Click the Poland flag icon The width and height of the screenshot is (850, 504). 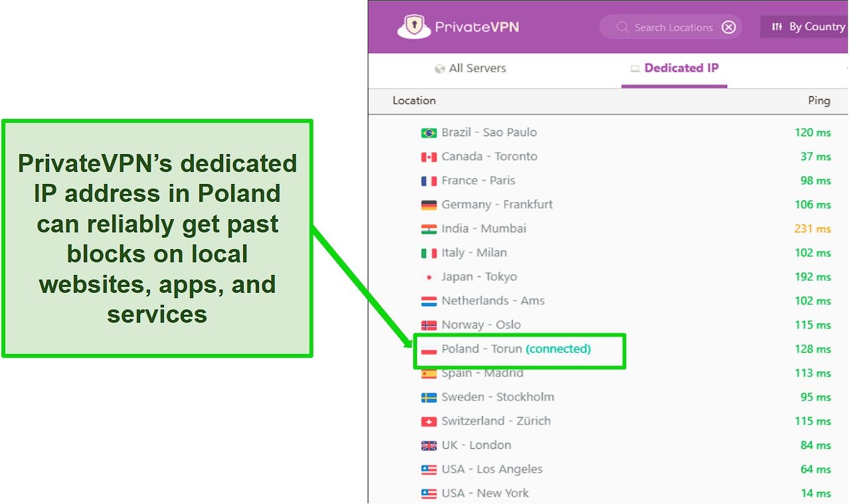tap(429, 349)
